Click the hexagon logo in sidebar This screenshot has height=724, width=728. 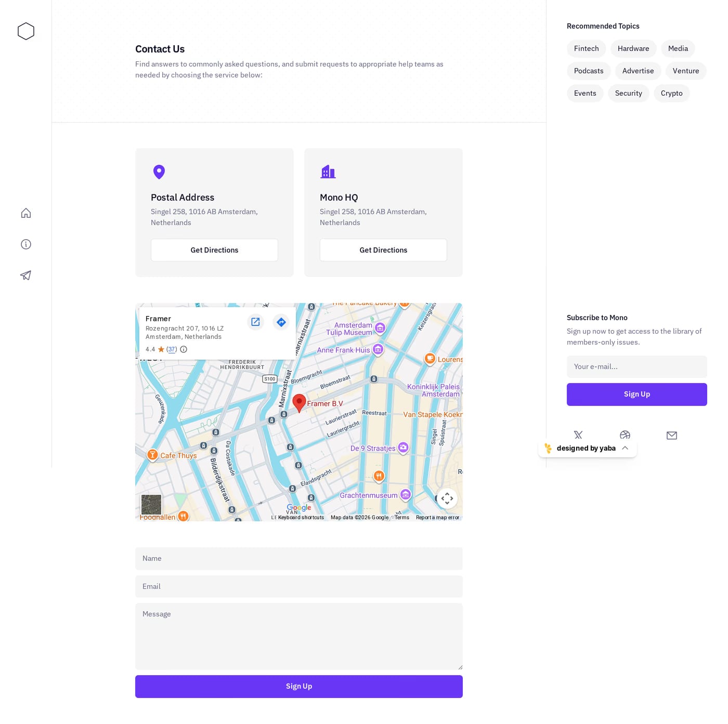tap(26, 31)
